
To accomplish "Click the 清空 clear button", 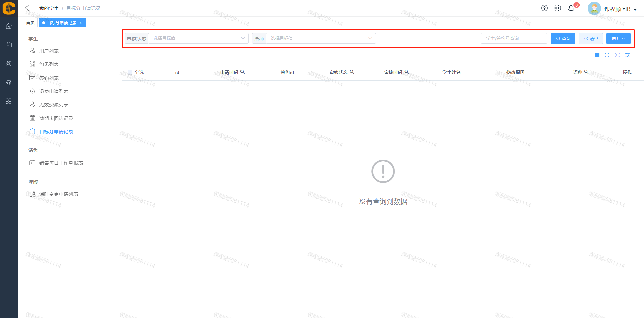I will pyautogui.click(x=591, y=39).
